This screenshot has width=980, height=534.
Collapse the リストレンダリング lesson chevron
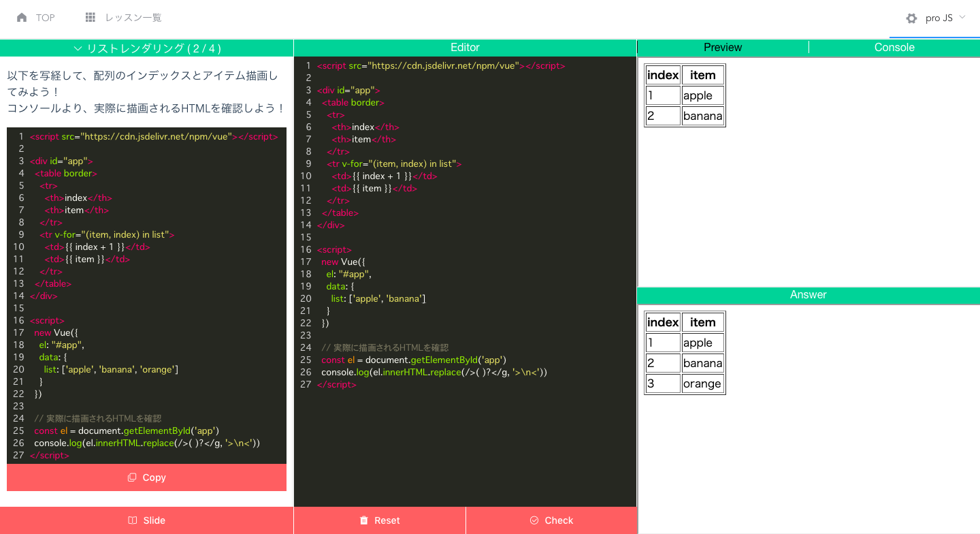(78, 48)
